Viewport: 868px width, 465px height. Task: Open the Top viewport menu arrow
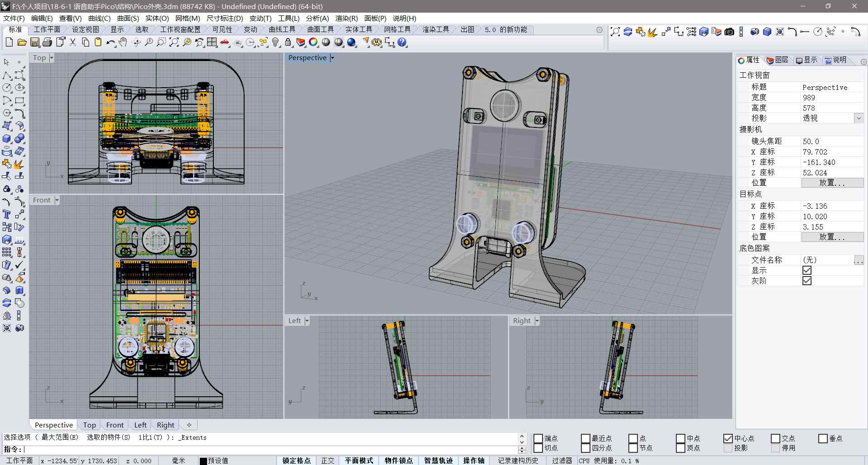click(52, 58)
